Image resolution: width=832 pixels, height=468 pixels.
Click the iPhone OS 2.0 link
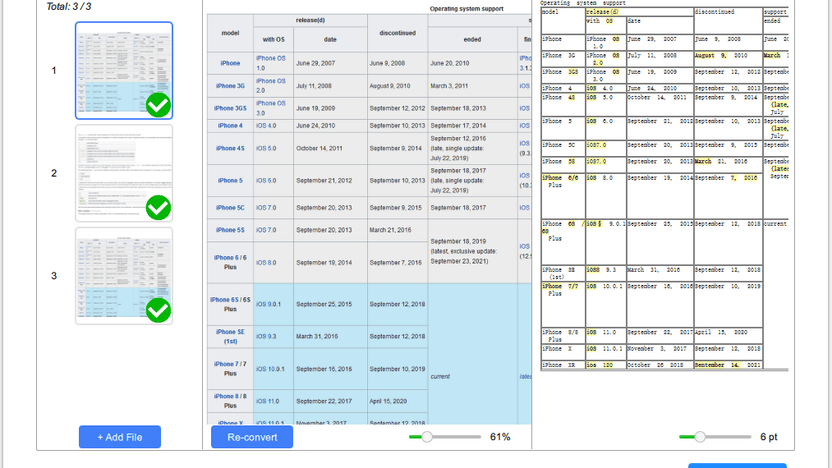click(271, 86)
